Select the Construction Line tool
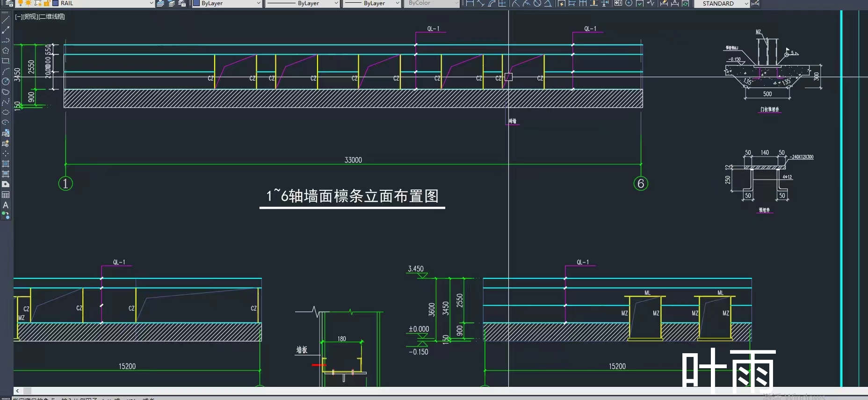This screenshot has width=868, height=400. pyautogui.click(x=6, y=30)
